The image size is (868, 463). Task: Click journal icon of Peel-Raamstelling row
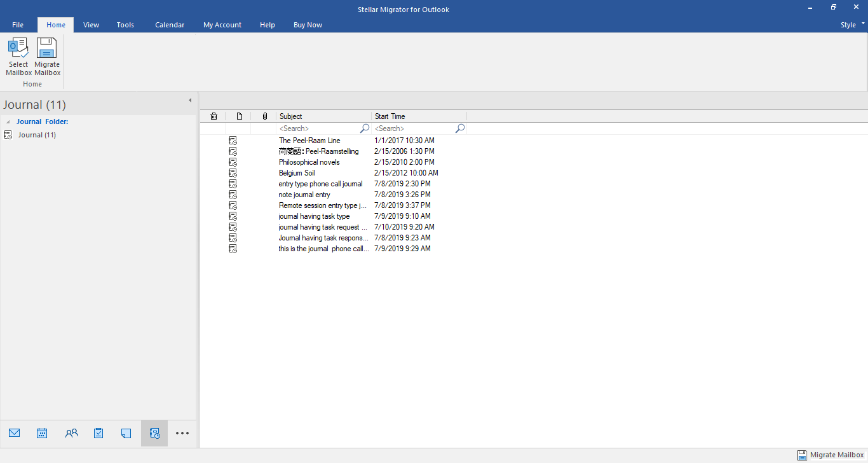coord(233,151)
